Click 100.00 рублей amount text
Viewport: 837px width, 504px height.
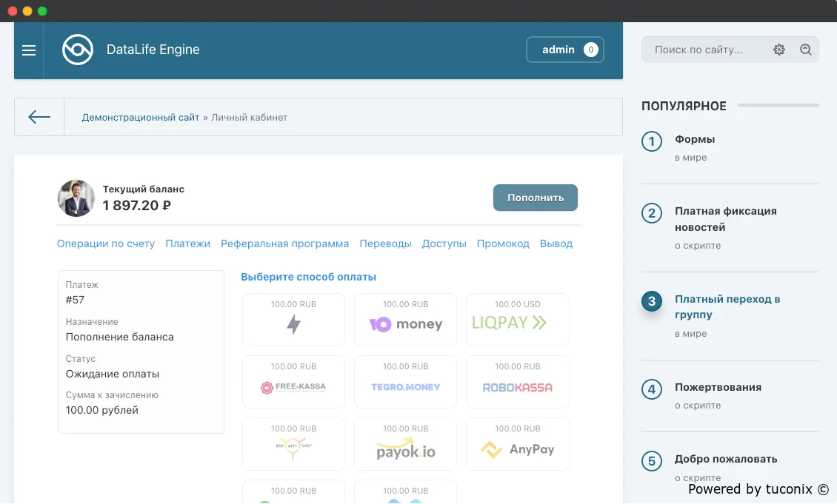coord(102,410)
